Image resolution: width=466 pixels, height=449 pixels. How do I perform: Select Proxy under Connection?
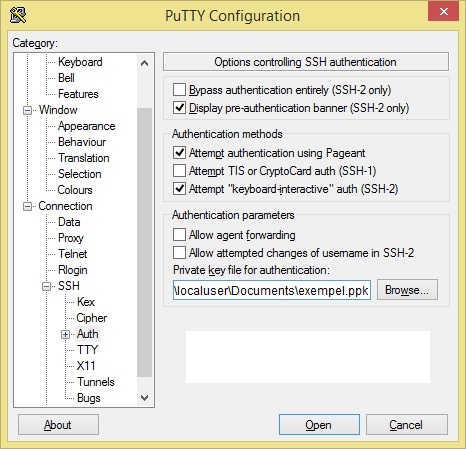pos(71,238)
